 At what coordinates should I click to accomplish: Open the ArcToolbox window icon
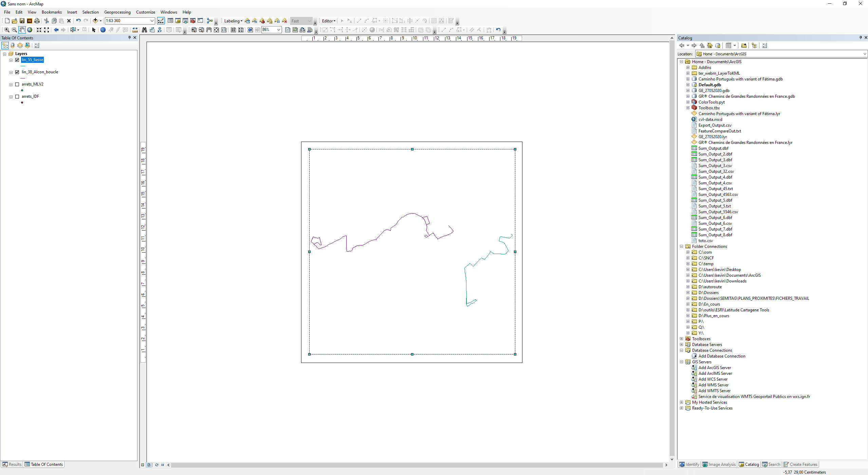point(193,21)
